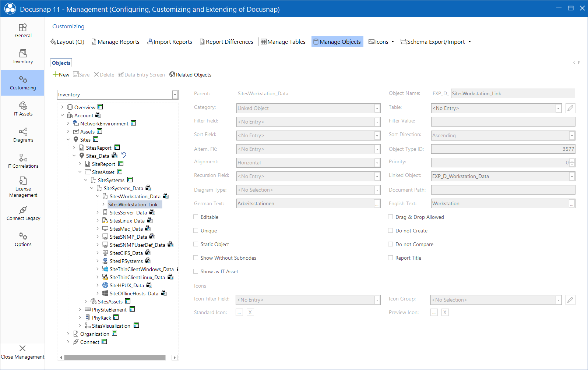The image size is (588, 370).
Task: Open Manage Tables
Action: click(283, 42)
